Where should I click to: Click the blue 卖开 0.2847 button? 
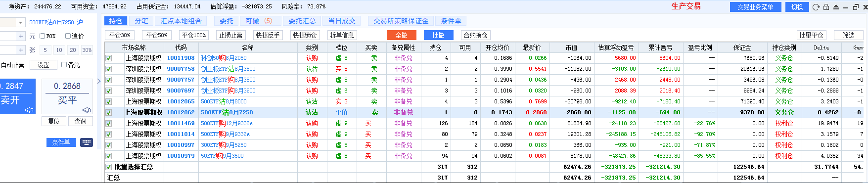pyautogui.click(x=17, y=96)
